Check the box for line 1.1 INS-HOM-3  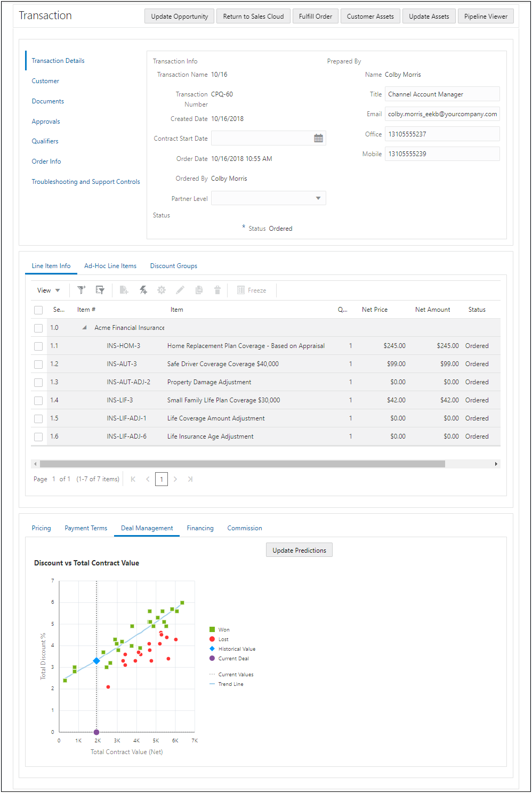[38, 346]
